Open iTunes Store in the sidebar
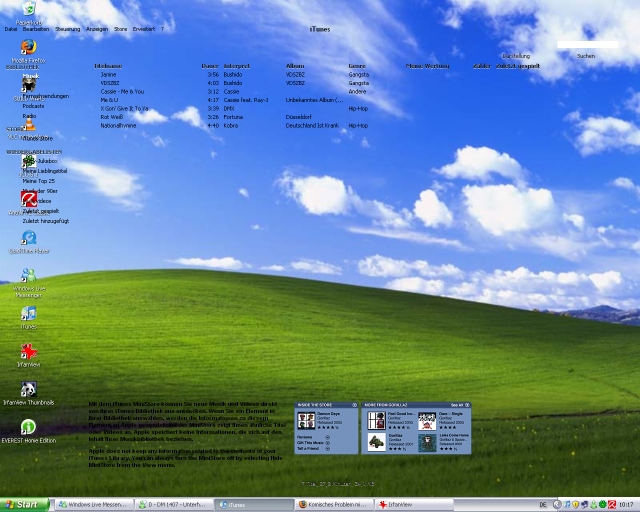The image size is (640, 512). pos(38,138)
